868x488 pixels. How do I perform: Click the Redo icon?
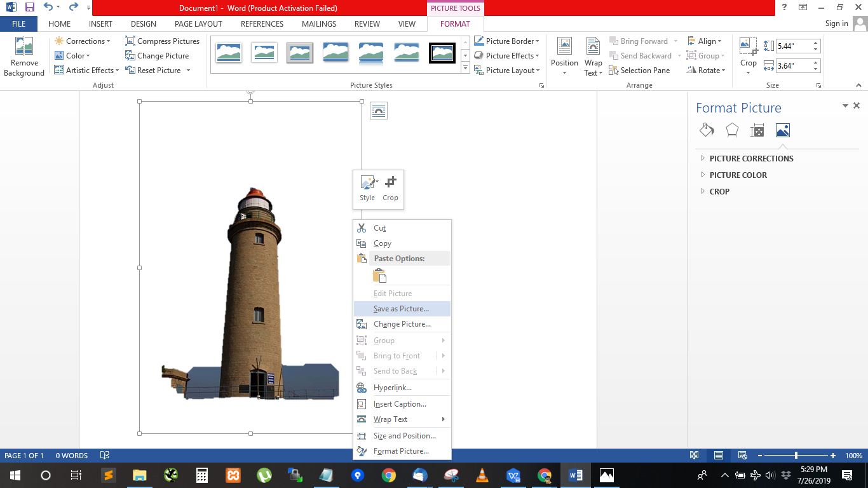click(x=73, y=8)
